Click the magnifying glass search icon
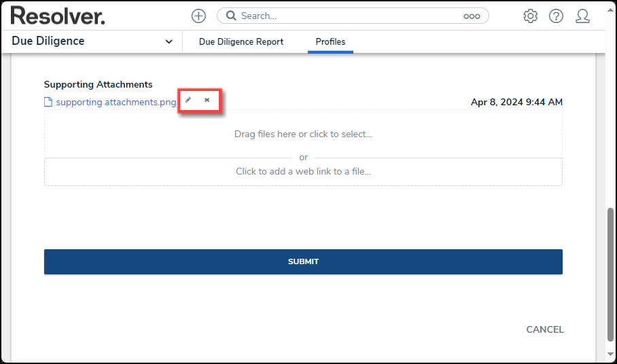The width and height of the screenshot is (617, 364). point(231,16)
